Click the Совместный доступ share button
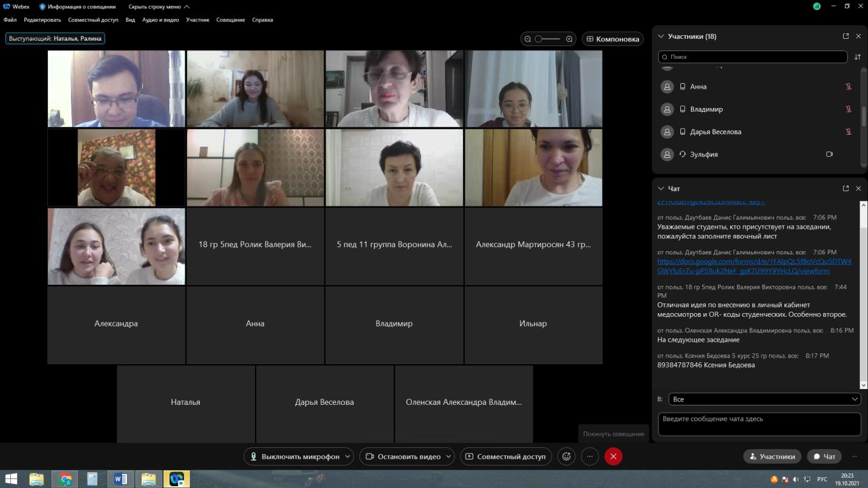 click(506, 456)
